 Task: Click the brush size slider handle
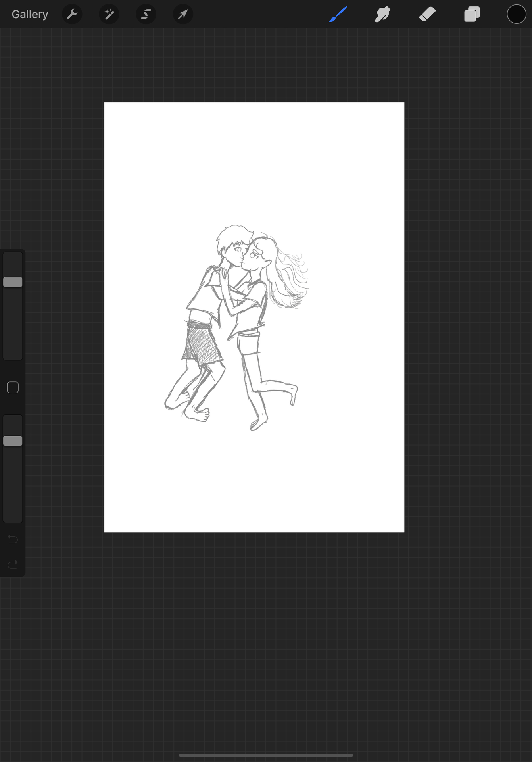coord(13,282)
